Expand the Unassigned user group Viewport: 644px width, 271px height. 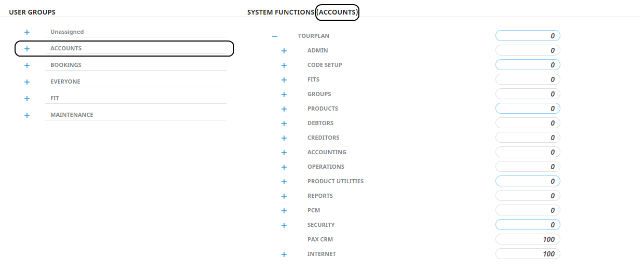(x=27, y=32)
